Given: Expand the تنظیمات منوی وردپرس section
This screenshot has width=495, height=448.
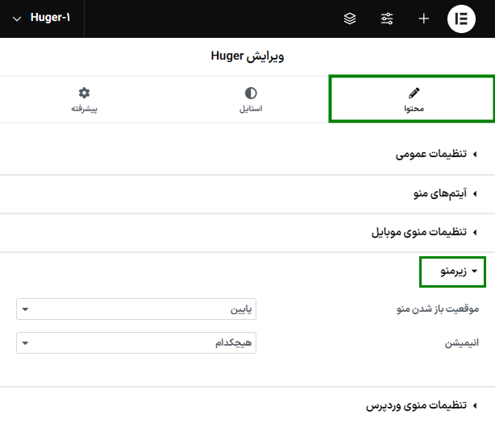Looking at the screenshot, I should coord(247,405).
